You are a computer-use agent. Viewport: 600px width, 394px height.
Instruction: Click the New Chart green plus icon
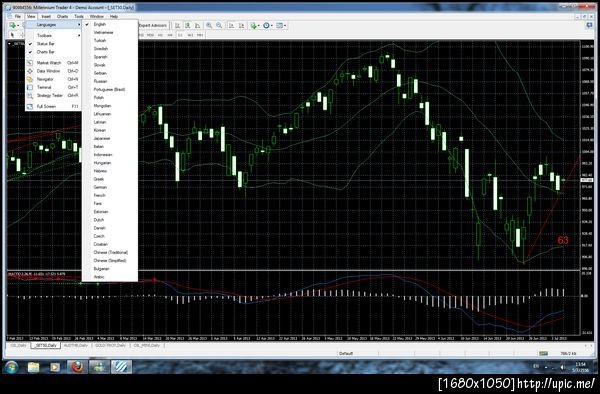click(13, 25)
